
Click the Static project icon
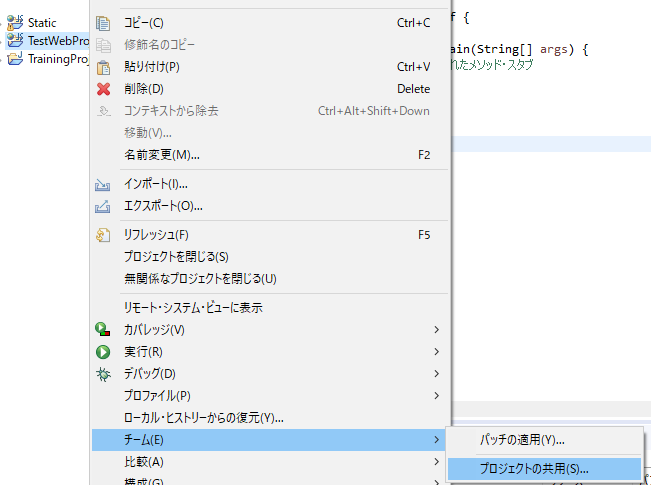15,22
